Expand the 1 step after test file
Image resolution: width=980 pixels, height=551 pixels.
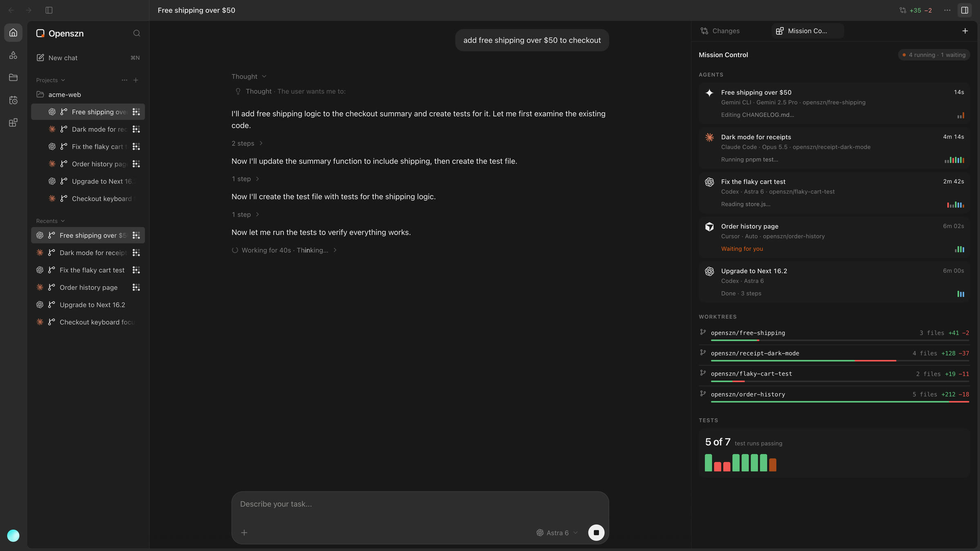coord(245,215)
